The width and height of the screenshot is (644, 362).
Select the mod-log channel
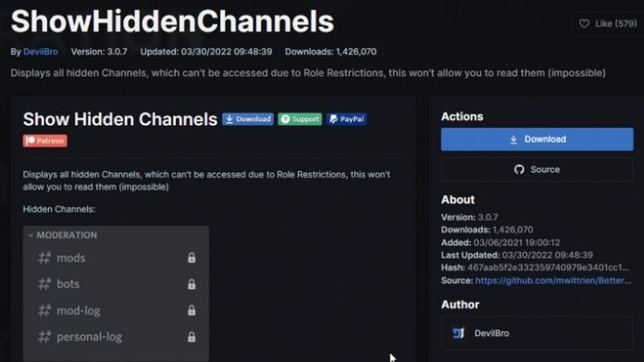(x=116, y=311)
